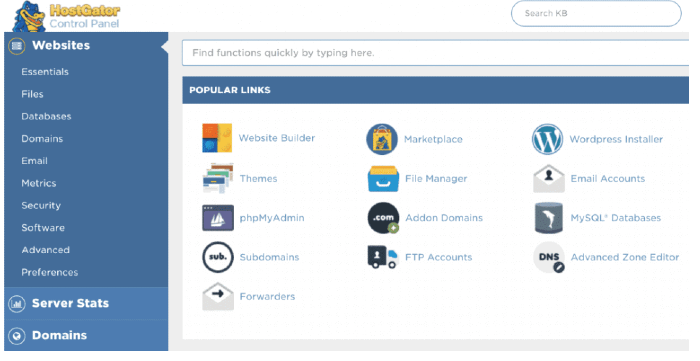Go to Security in the sidebar
The height and width of the screenshot is (361, 700).
(41, 206)
